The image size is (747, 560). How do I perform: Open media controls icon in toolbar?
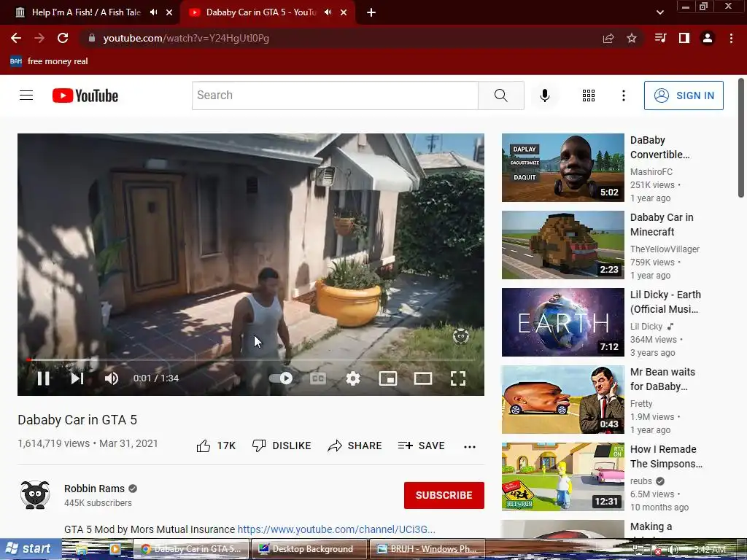[660, 38]
